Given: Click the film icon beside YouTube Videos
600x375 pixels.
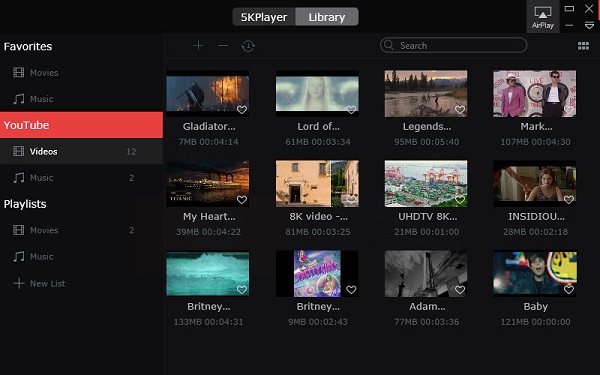Looking at the screenshot, I should 18,151.
